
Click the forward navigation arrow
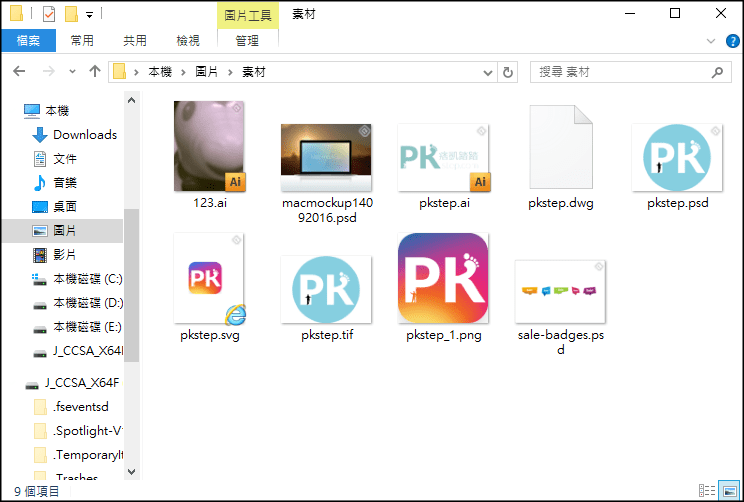click(48, 72)
